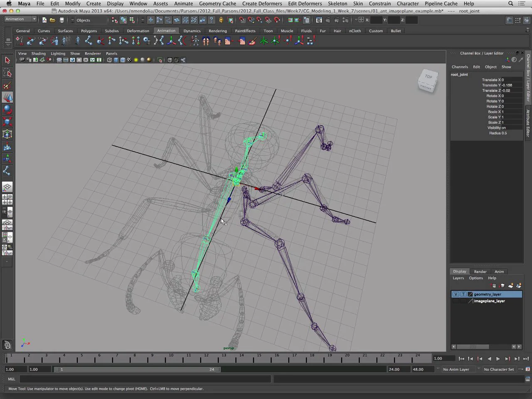Toggle the auto keyframe key button
The image size is (532, 399).
pyautogui.click(x=520, y=369)
